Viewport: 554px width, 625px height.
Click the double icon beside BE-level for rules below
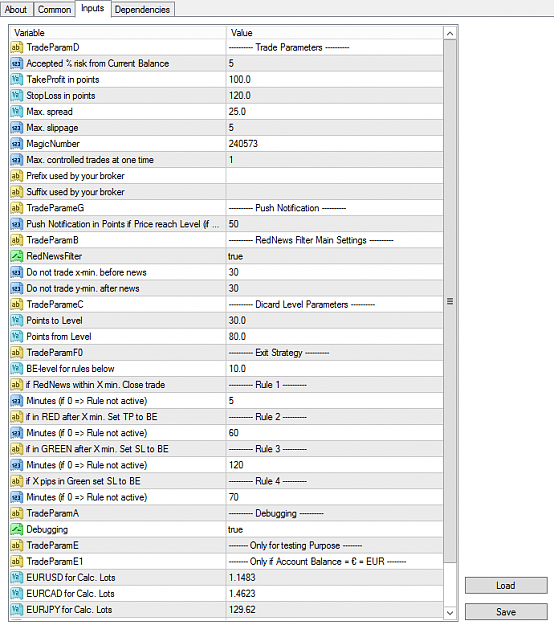[x=16, y=369]
